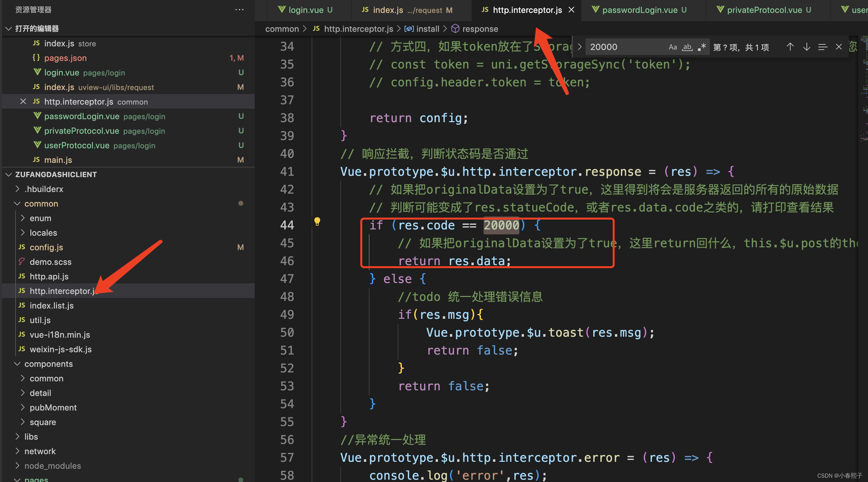Close the search widget with its X icon

(x=839, y=47)
